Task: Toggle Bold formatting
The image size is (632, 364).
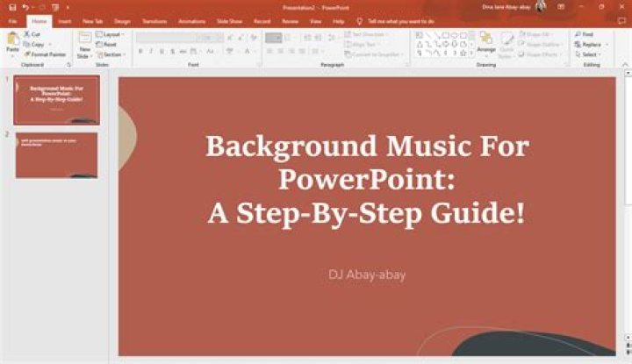Action: 140,51
